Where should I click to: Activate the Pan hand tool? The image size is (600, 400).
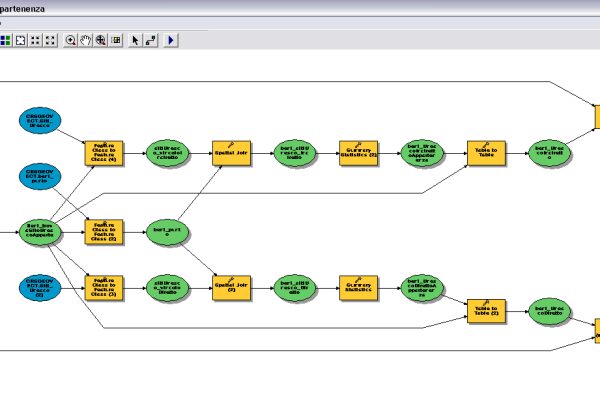(x=85, y=40)
